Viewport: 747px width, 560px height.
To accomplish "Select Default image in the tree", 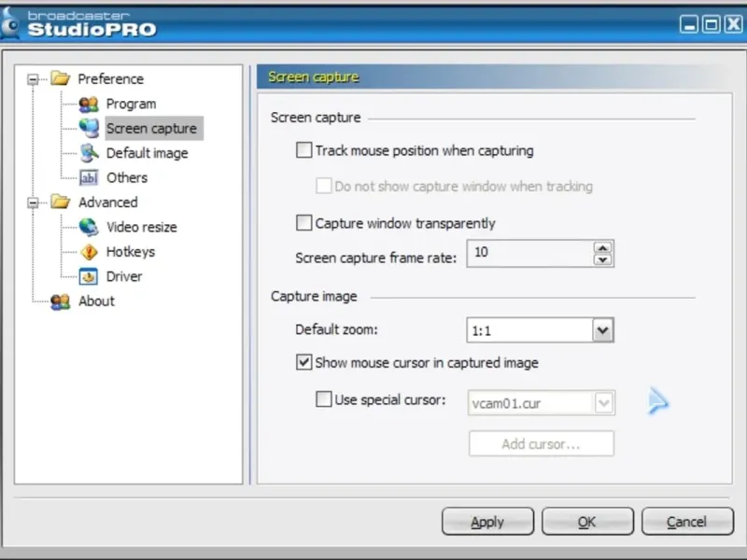I will pyautogui.click(x=148, y=153).
